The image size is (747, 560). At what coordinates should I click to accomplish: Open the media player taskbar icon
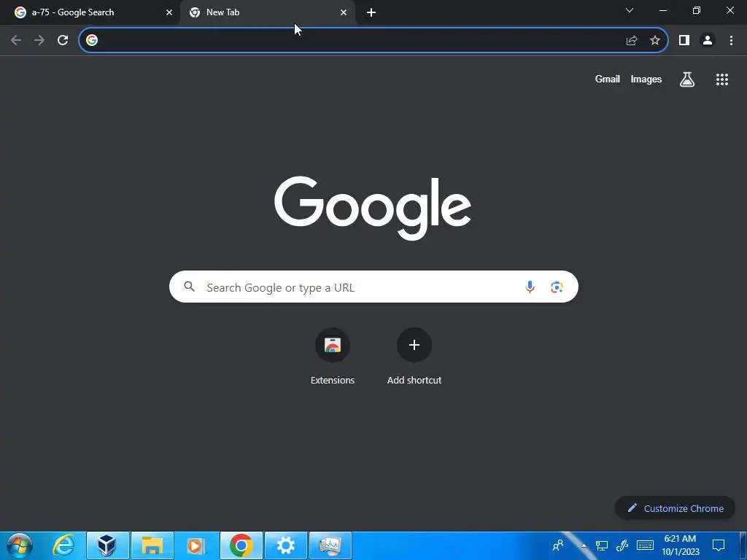[196, 545]
